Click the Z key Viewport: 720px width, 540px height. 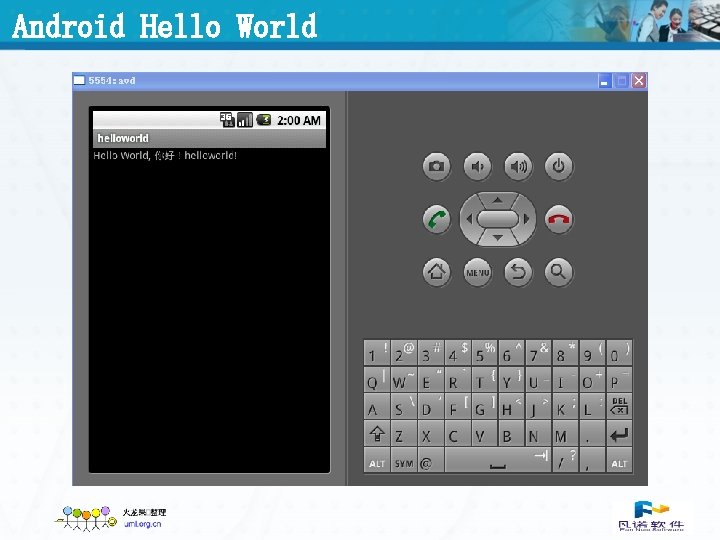point(404,433)
